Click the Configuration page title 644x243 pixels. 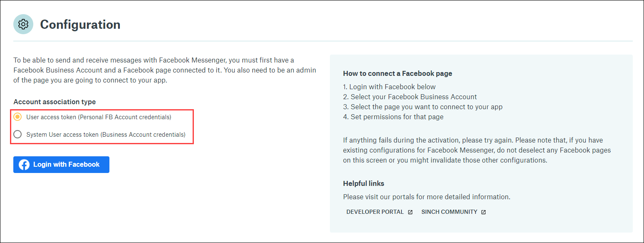click(x=80, y=24)
